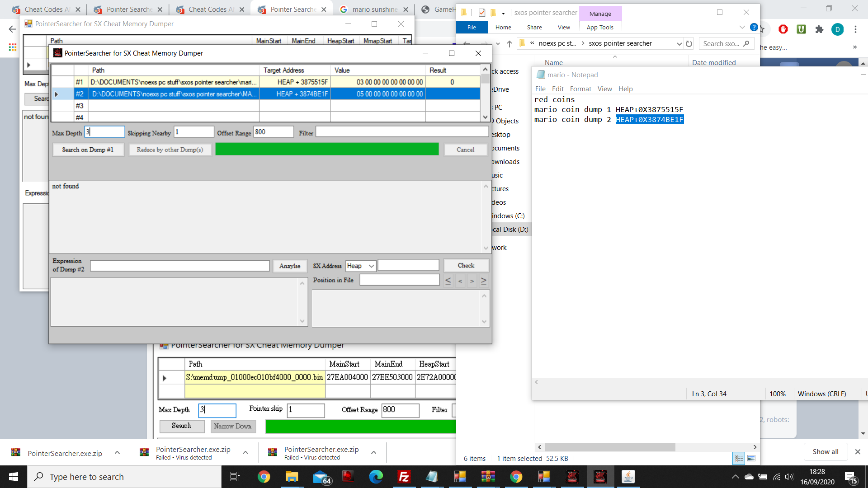Open Chrome extensions puzzle icon
This screenshot has height=488, width=868.
(x=819, y=29)
